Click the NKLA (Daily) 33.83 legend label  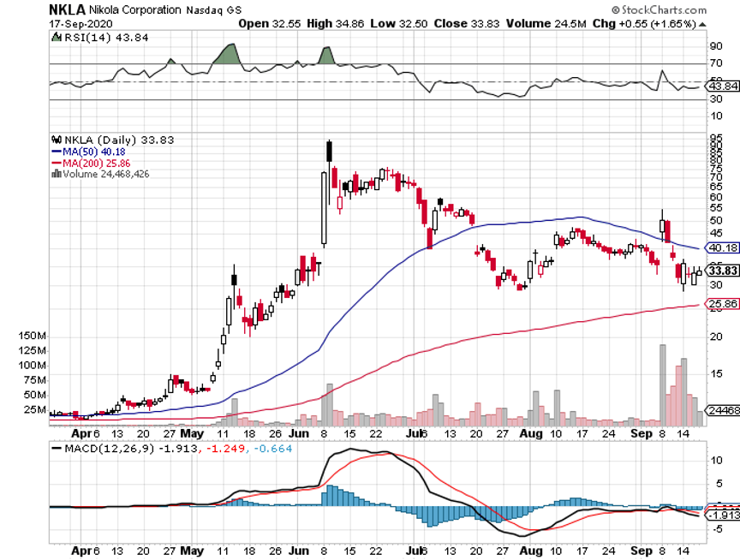[119, 140]
